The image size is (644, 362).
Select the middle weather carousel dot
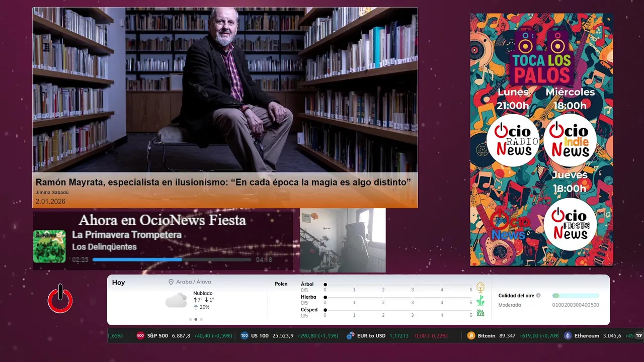pos(196,319)
